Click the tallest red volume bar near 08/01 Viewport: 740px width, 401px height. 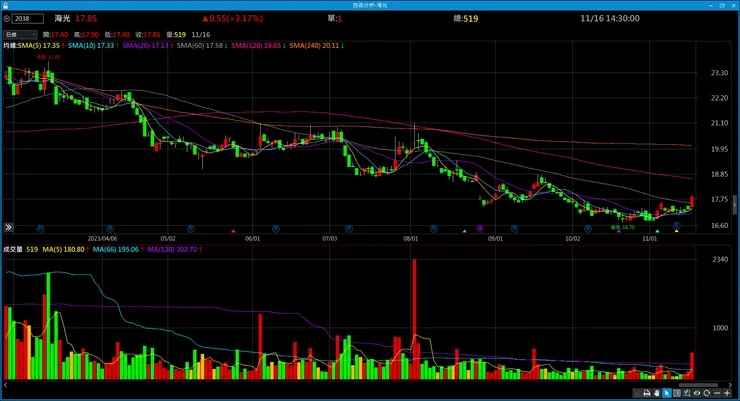click(x=414, y=319)
